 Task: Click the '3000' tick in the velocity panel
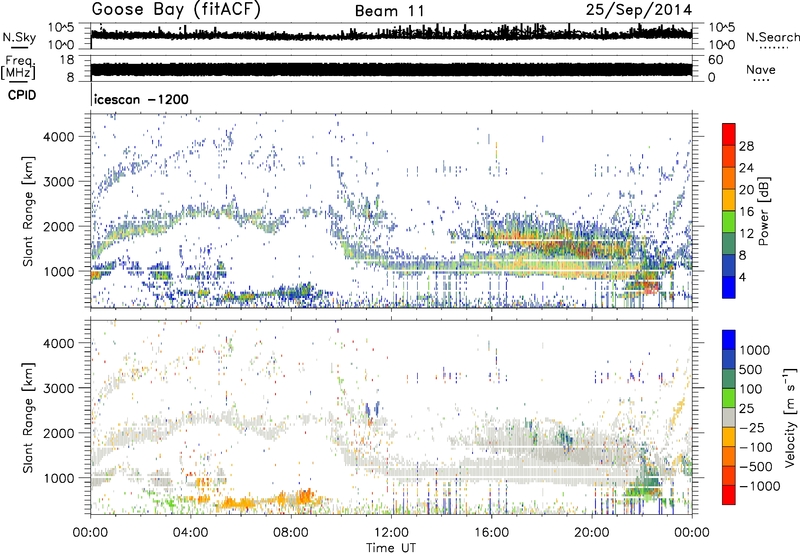[x=58, y=388]
